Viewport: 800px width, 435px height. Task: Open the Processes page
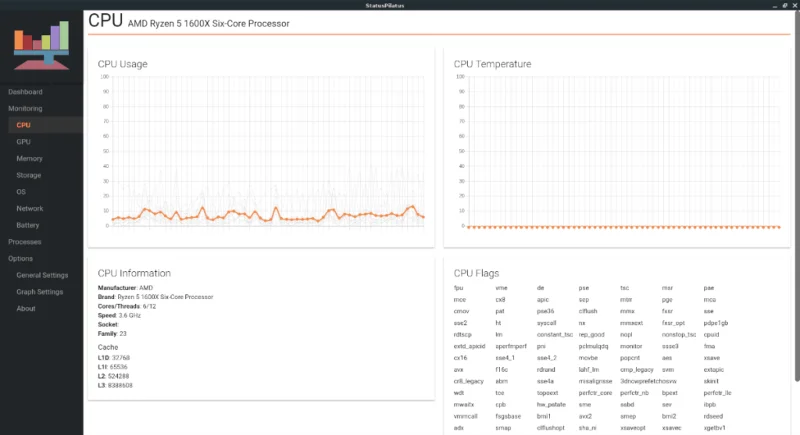point(24,242)
